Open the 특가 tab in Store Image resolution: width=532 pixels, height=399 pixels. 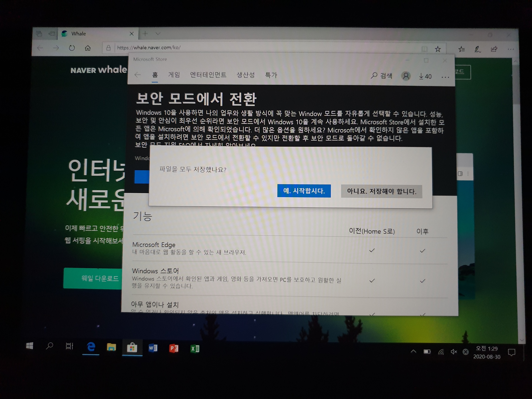click(x=271, y=75)
